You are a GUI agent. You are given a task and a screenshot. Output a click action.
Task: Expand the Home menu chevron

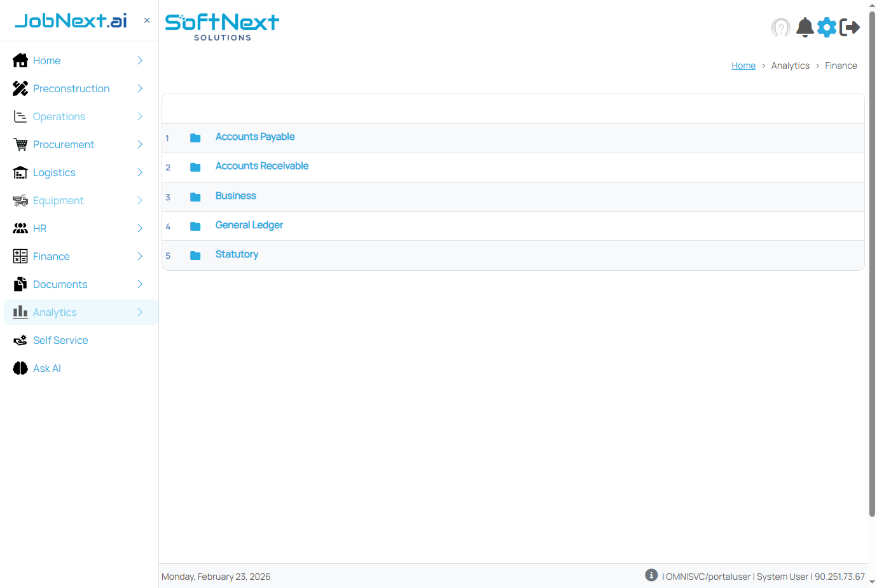pyautogui.click(x=140, y=60)
